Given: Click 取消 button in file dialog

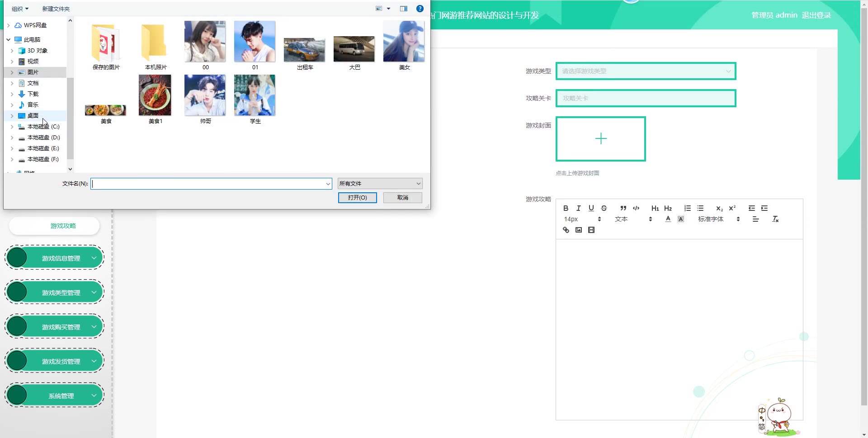Looking at the screenshot, I should tap(402, 198).
